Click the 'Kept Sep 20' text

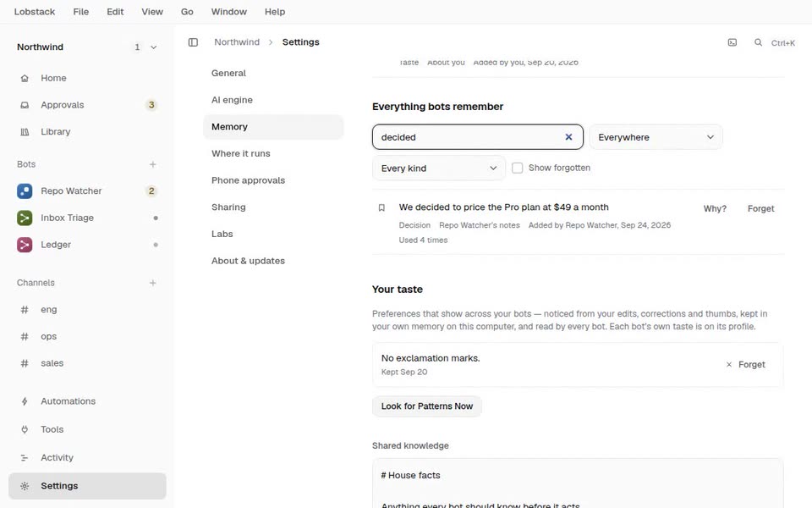(x=404, y=373)
